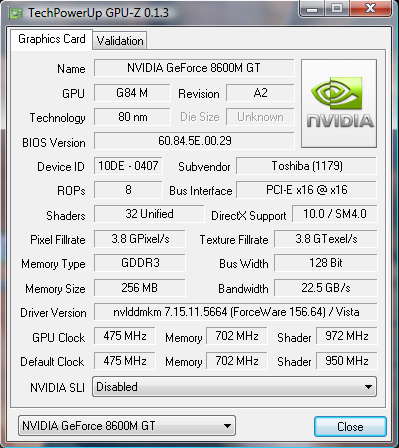
Task: Select the Graphics Card tab
Action: pyautogui.click(x=52, y=39)
